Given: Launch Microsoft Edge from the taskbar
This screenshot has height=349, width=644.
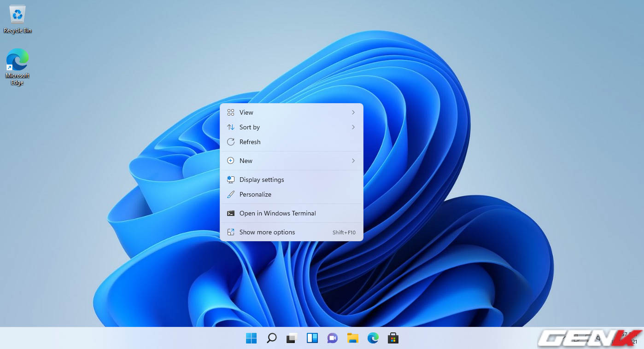Looking at the screenshot, I should [373, 338].
